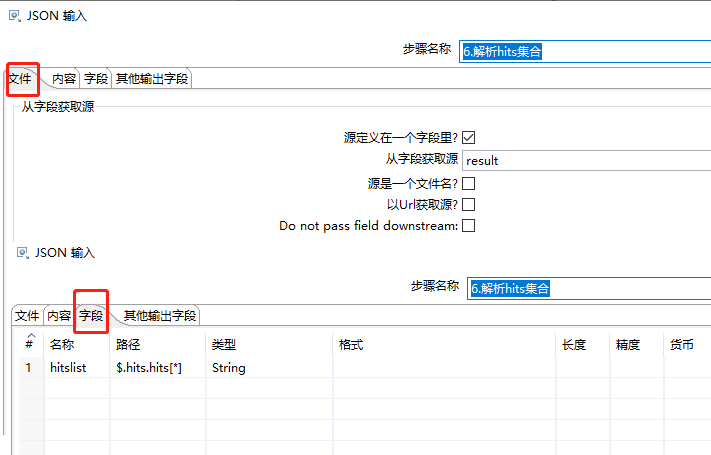
Task: Click the JSON input icon in upper dialog title
Action: pos(15,16)
